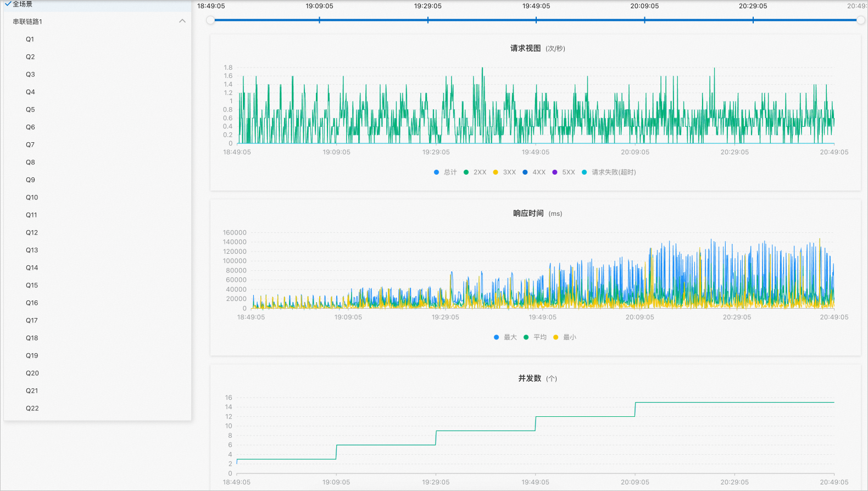Select Q18 in the scenario list
This screenshot has height=491, width=868.
(x=97, y=338)
